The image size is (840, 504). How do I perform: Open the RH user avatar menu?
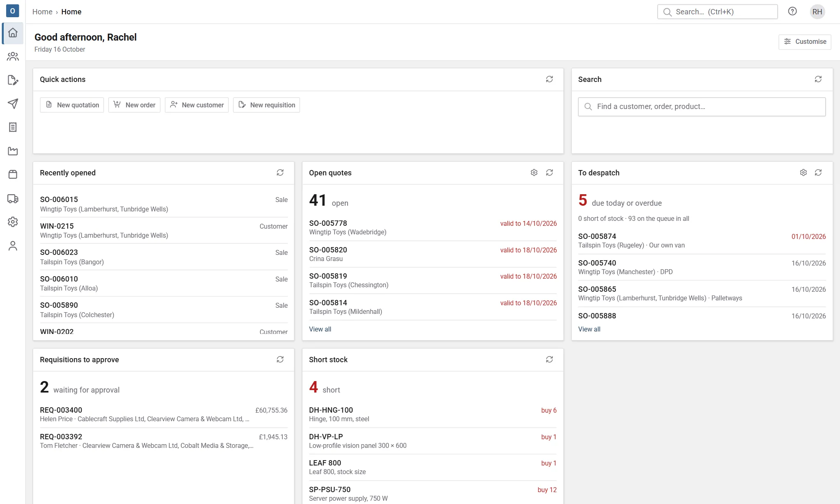point(817,11)
